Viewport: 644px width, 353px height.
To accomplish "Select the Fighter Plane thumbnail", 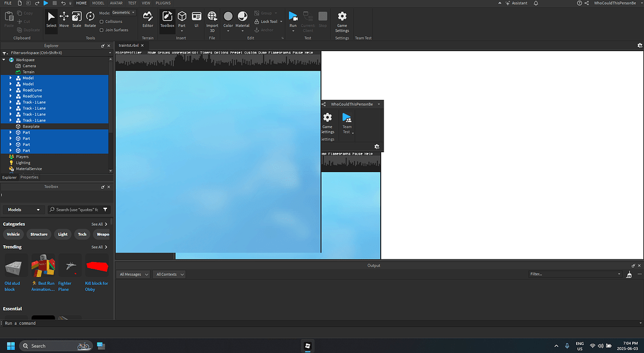I will 70,266.
